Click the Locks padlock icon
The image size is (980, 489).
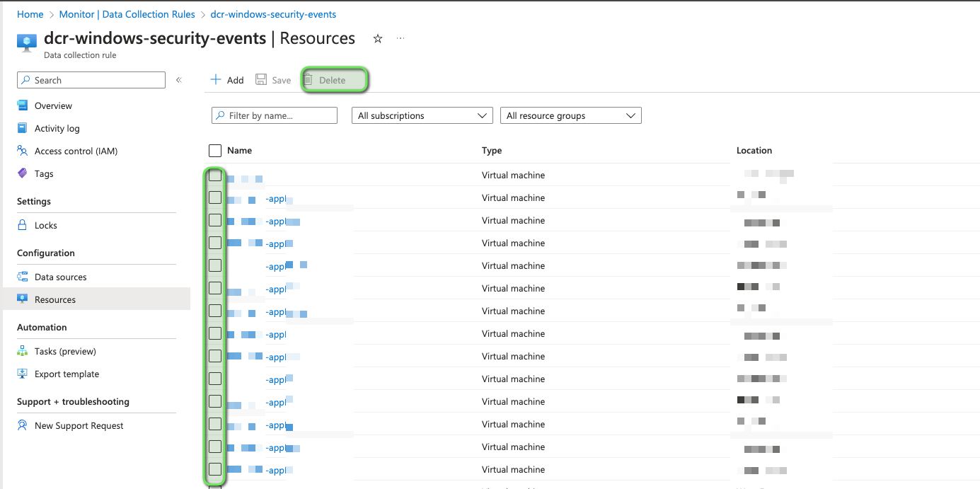pyautogui.click(x=23, y=225)
